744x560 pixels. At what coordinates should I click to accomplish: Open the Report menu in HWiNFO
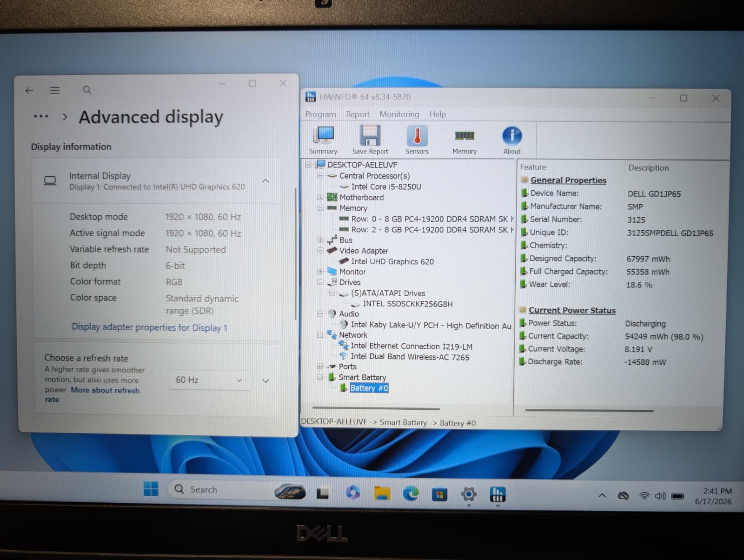click(358, 114)
